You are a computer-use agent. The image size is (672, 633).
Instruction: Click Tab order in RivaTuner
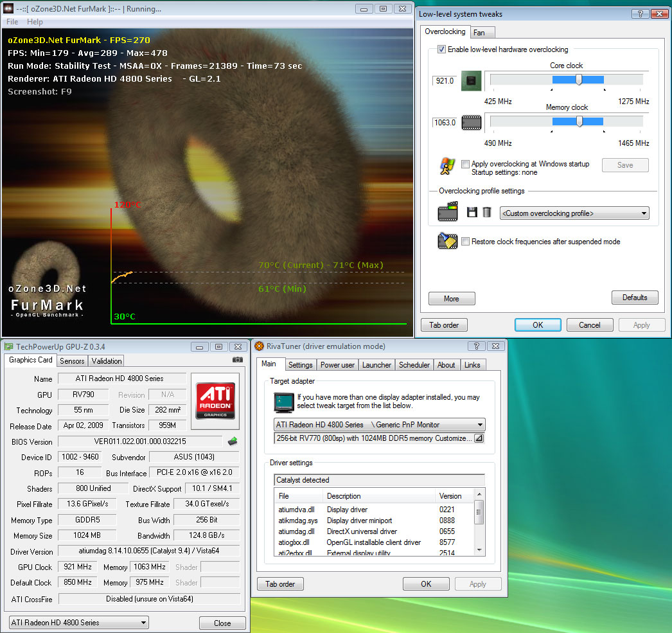point(280,584)
